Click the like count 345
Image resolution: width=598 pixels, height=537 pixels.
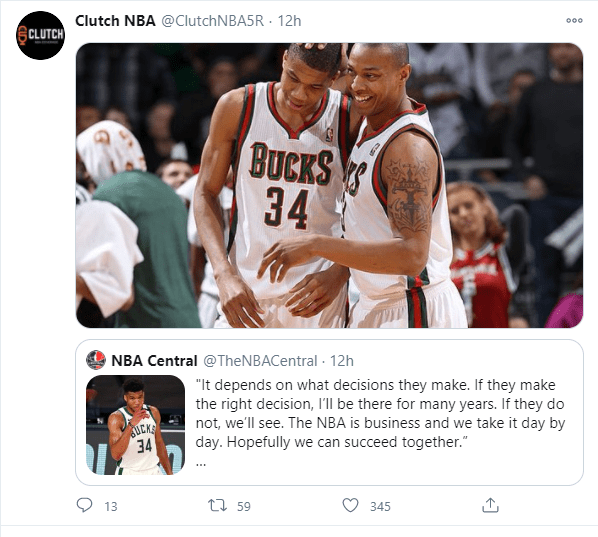380,506
